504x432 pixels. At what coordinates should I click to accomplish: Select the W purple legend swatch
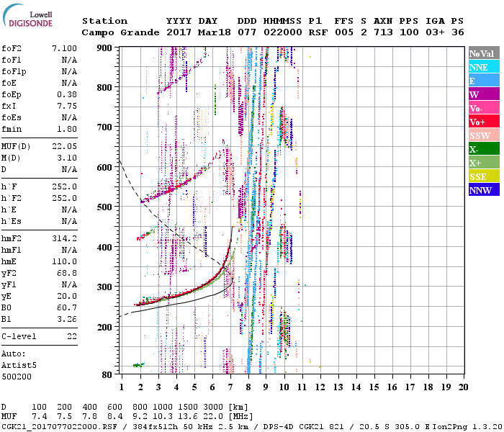(x=484, y=94)
